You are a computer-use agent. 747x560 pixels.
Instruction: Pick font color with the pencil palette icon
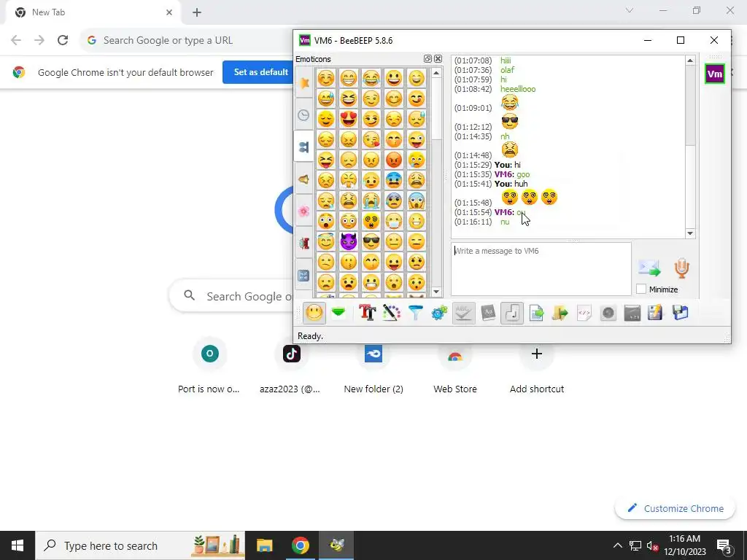point(391,313)
